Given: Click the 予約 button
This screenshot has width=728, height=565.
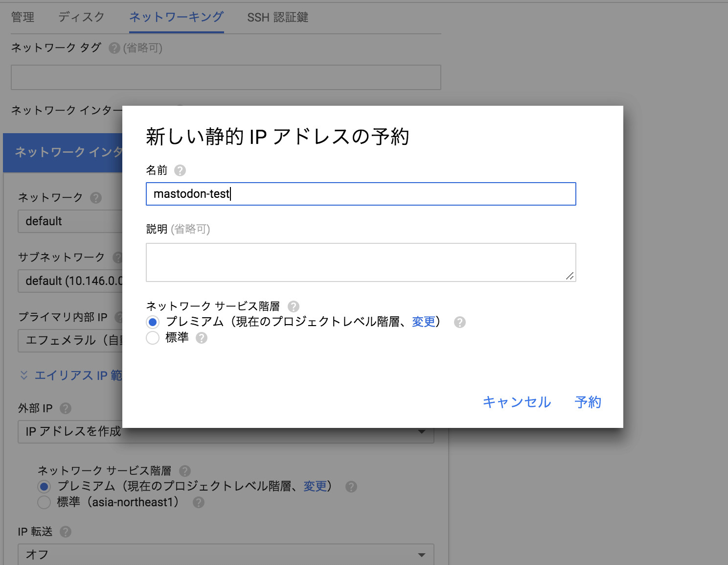Looking at the screenshot, I should pos(588,402).
